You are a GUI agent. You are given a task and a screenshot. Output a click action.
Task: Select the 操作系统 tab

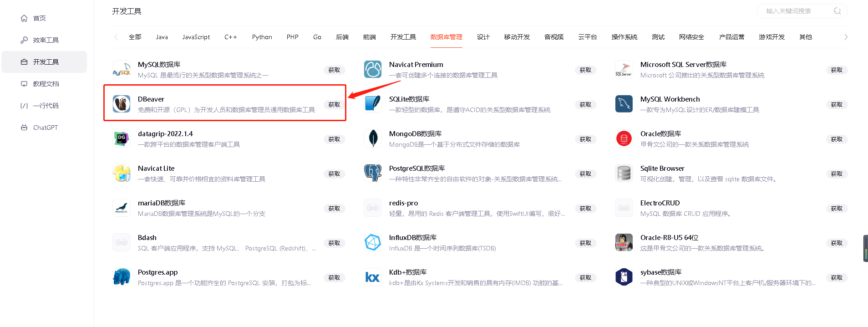click(x=624, y=37)
